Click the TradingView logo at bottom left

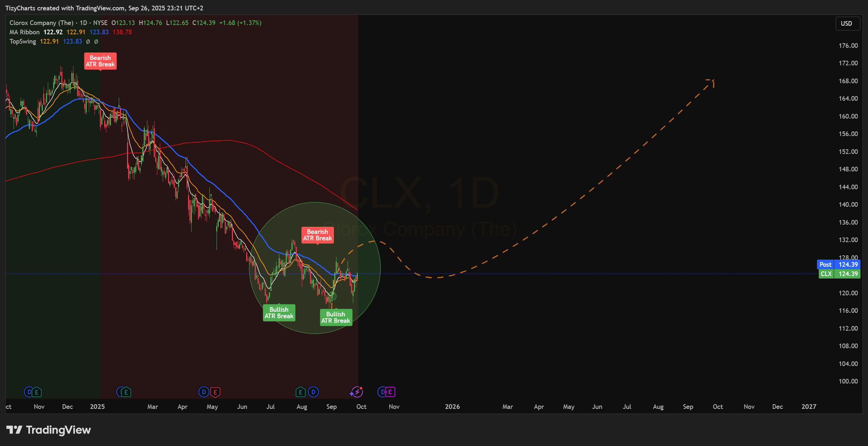coord(49,430)
